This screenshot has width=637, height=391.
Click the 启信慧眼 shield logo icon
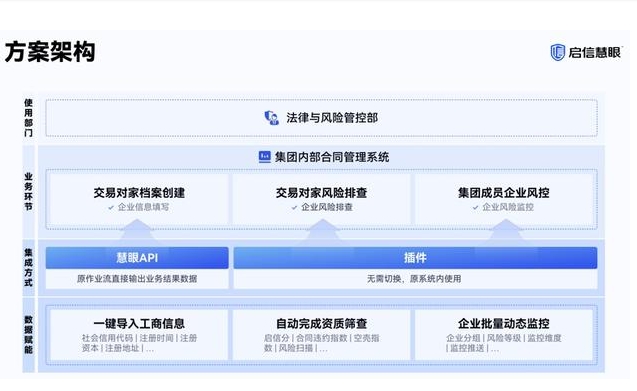tap(557, 52)
